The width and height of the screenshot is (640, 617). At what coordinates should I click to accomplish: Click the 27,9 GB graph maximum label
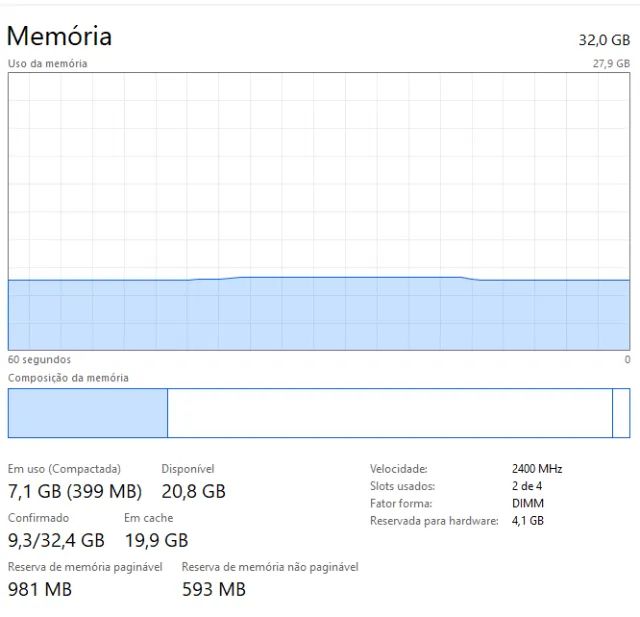[x=610, y=63]
